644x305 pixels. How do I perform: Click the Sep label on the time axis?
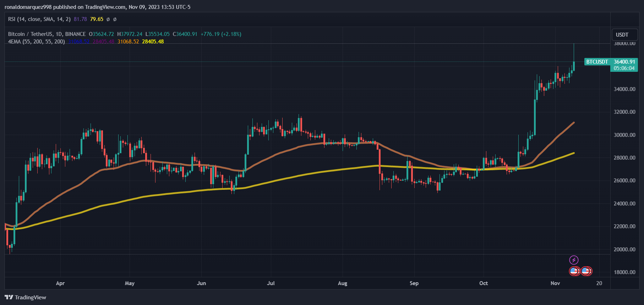[414, 283]
